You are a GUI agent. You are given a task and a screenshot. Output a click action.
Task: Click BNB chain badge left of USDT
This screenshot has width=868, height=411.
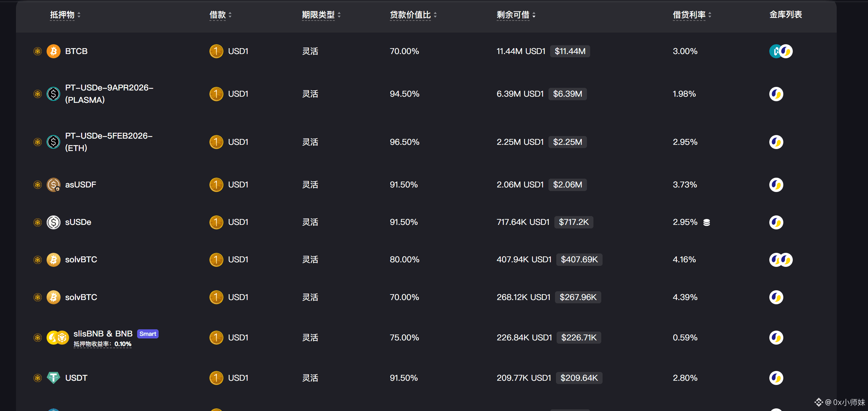pos(37,378)
